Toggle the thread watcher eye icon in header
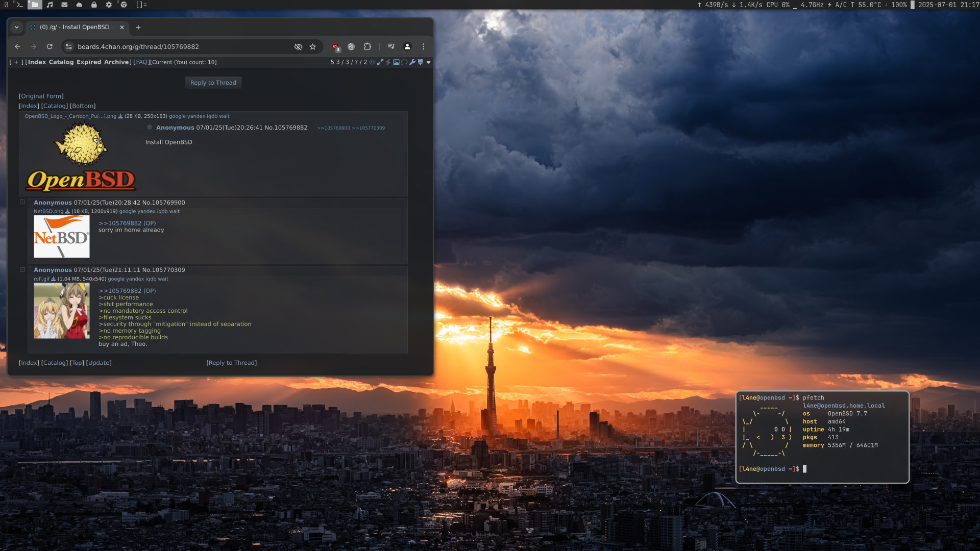The height and width of the screenshot is (551, 980). [372, 62]
